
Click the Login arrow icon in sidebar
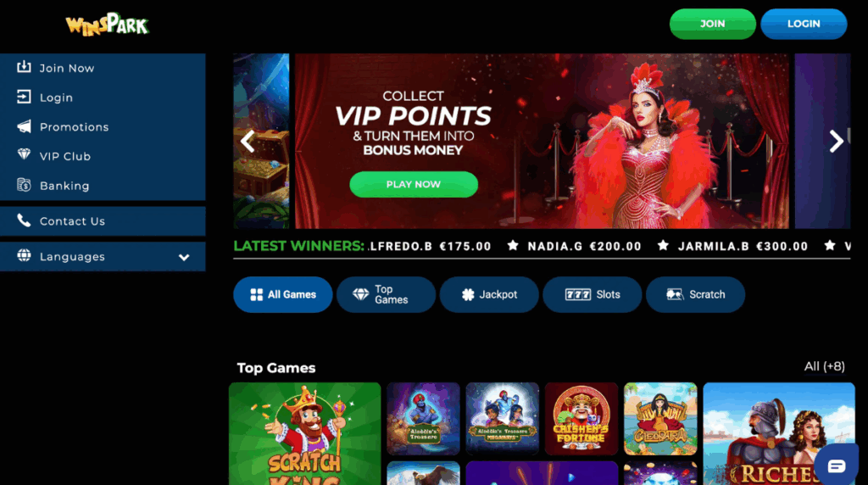pos(24,97)
